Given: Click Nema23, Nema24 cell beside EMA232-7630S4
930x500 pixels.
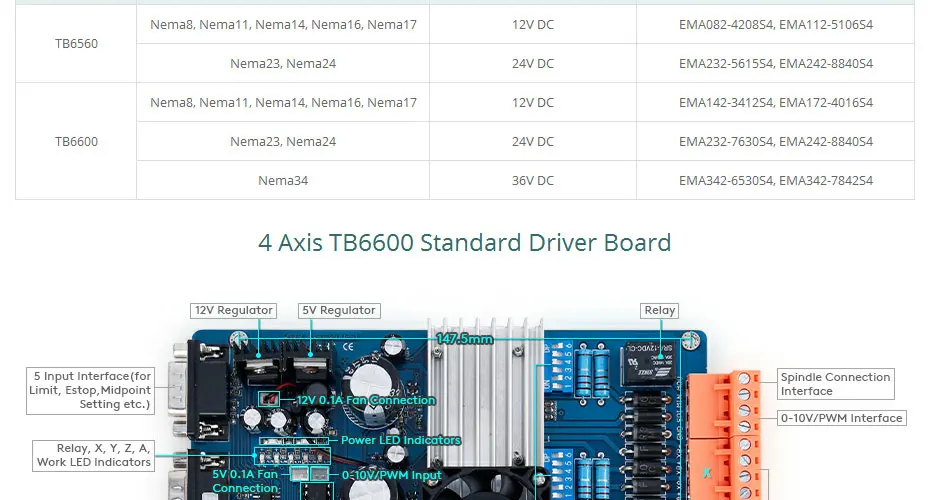Looking at the screenshot, I should (x=283, y=142).
